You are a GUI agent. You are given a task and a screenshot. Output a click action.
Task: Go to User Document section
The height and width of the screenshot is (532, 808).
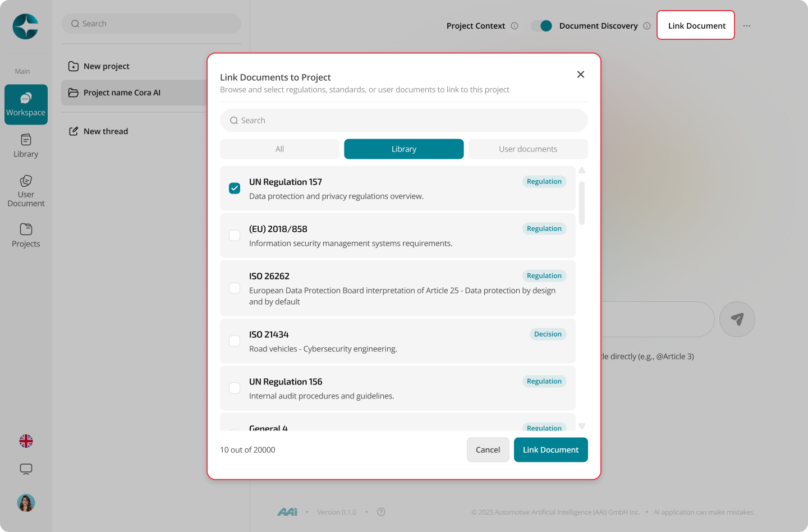26,191
